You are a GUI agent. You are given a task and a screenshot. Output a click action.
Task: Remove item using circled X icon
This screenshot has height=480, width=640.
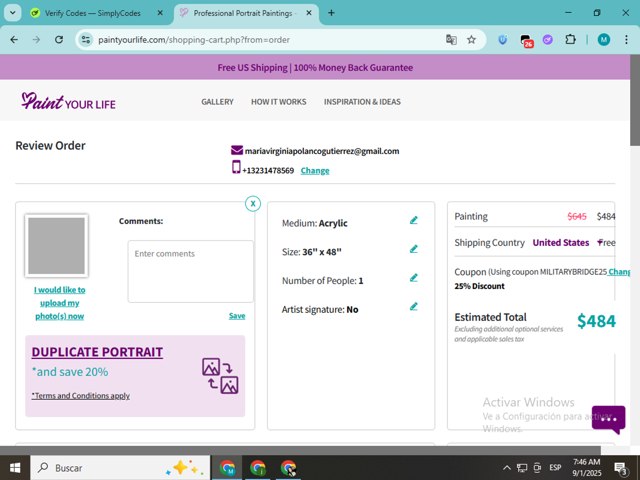pyautogui.click(x=253, y=203)
